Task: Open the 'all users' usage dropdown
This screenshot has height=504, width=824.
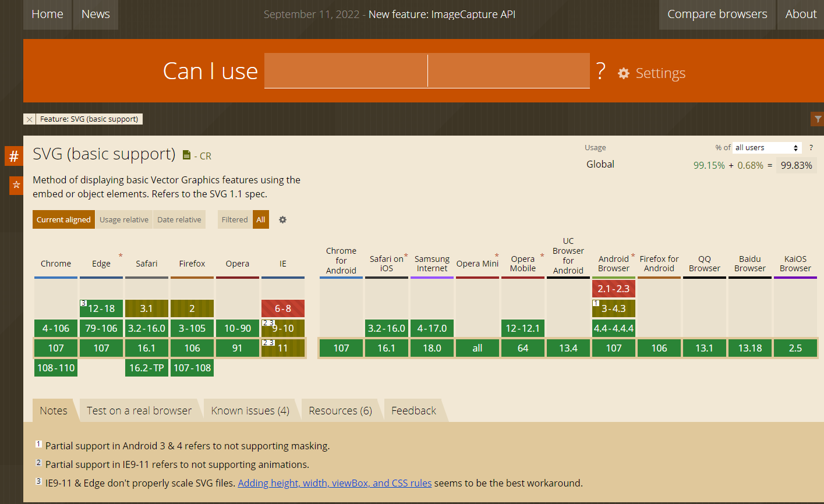Action: (x=767, y=148)
